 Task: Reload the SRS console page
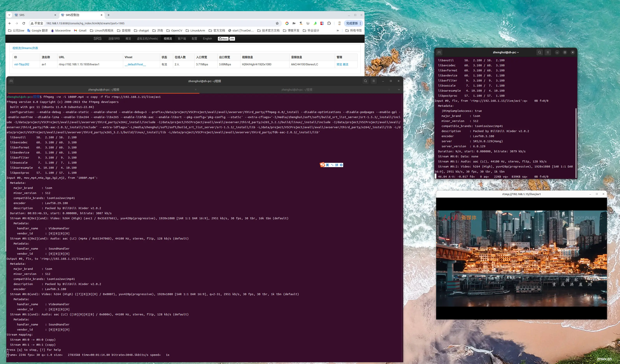[x=24, y=23]
